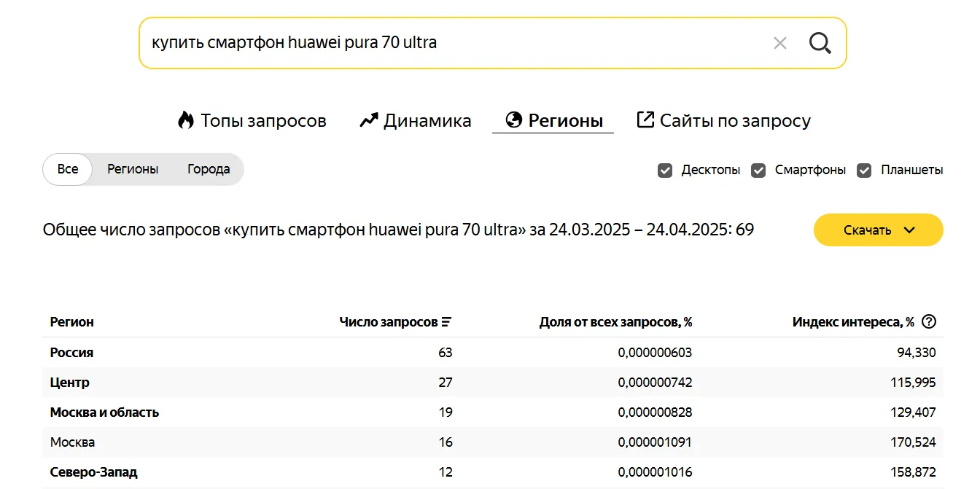The width and height of the screenshot is (980, 489).
Task: Click the interest index 158,872
Action: [x=913, y=472]
